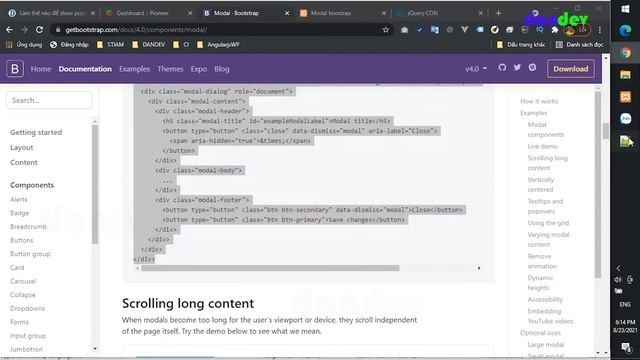Focus the docs Search field
This screenshot has width=640, height=360.
[49, 100]
